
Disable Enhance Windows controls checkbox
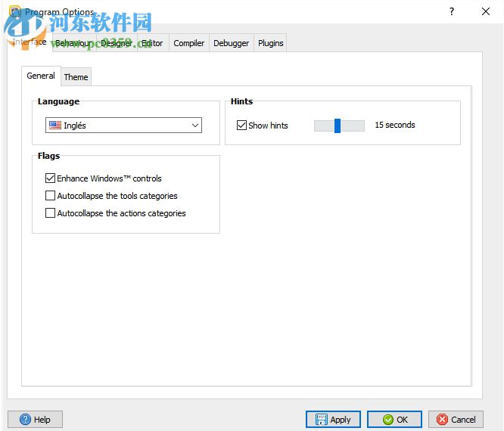[x=50, y=178]
